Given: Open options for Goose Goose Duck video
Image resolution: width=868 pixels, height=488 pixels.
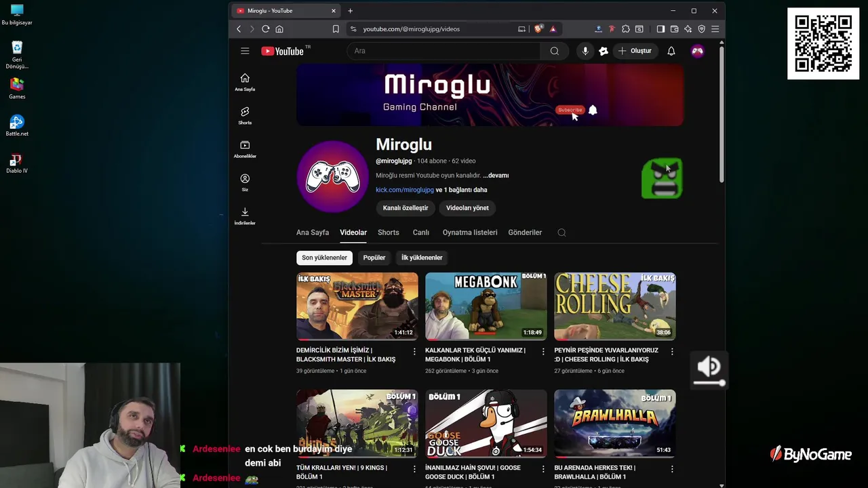Looking at the screenshot, I should click(543, 468).
